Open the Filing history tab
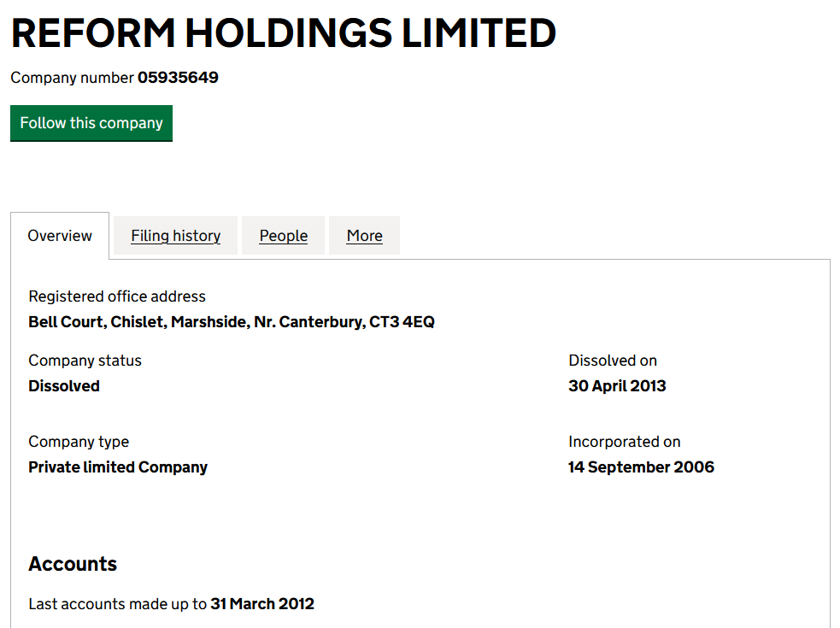The width and height of the screenshot is (840, 628). click(x=175, y=236)
